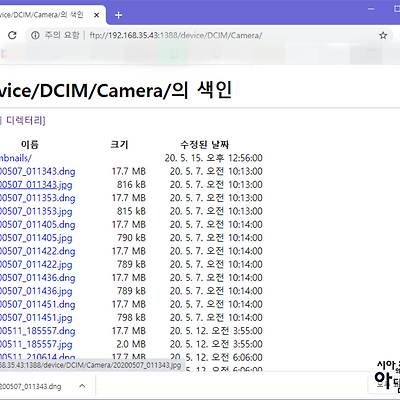Reload the page with the refresh icon
Viewport: 400px width, 400px height.
click(12, 35)
